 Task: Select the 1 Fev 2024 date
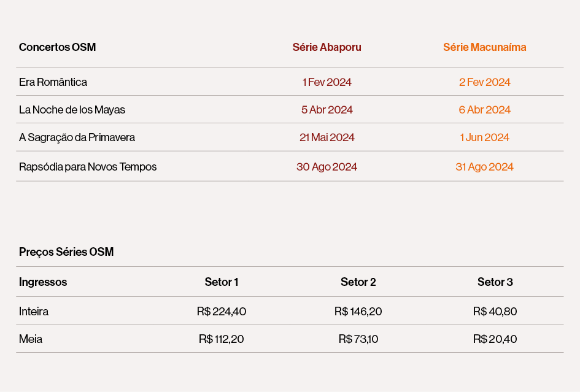(327, 82)
